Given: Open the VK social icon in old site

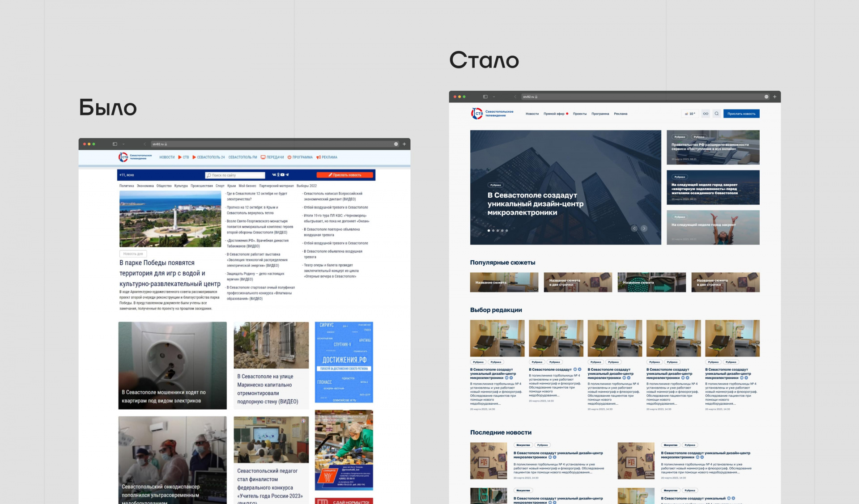Looking at the screenshot, I should (x=274, y=175).
